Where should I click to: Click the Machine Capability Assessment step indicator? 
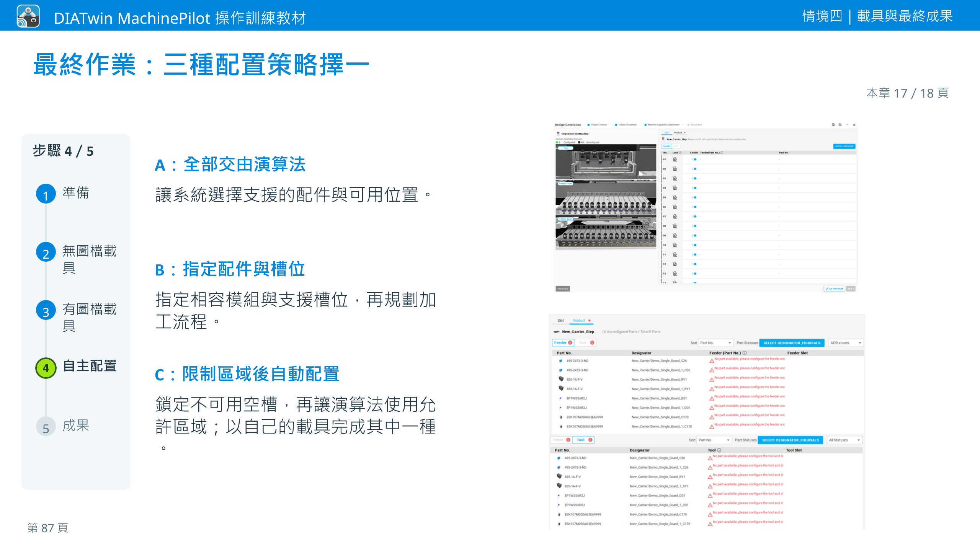[x=661, y=125]
